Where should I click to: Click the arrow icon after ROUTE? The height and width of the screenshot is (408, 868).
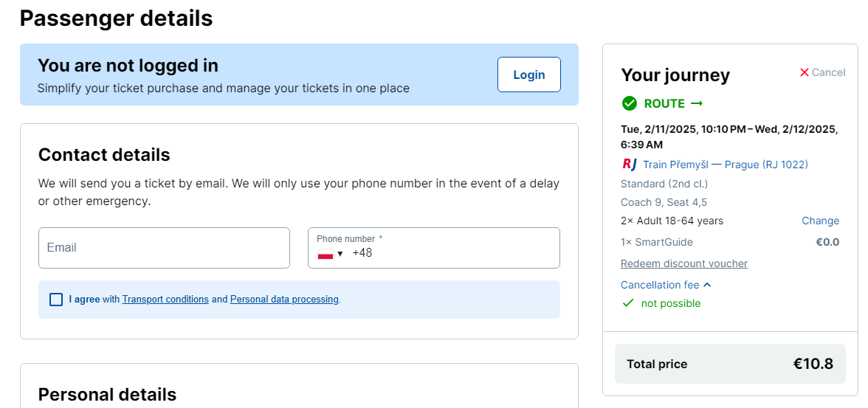(x=697, y=103)
